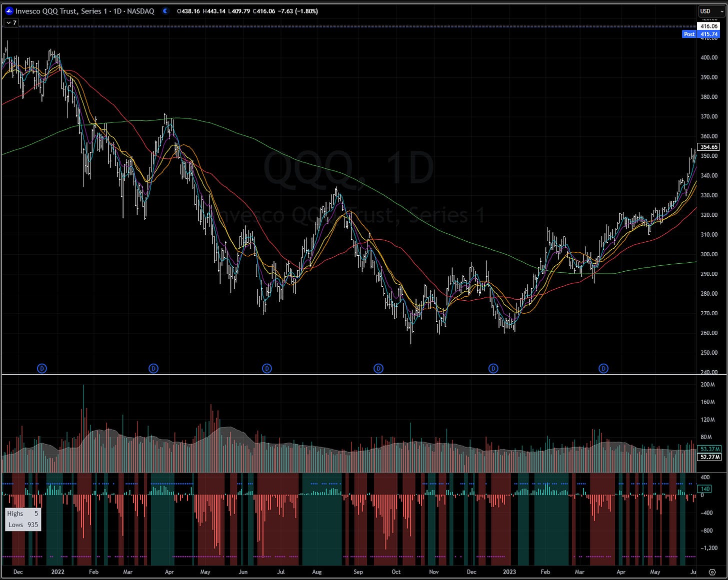Click dividend marker between Mar and Apr 2023
This screenshot has width=728, height=580.
point(603,369)
